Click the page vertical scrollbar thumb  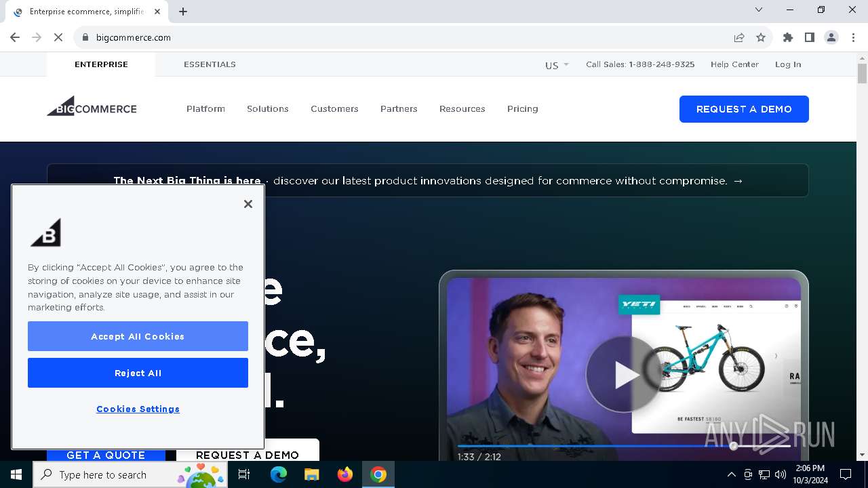862,73
